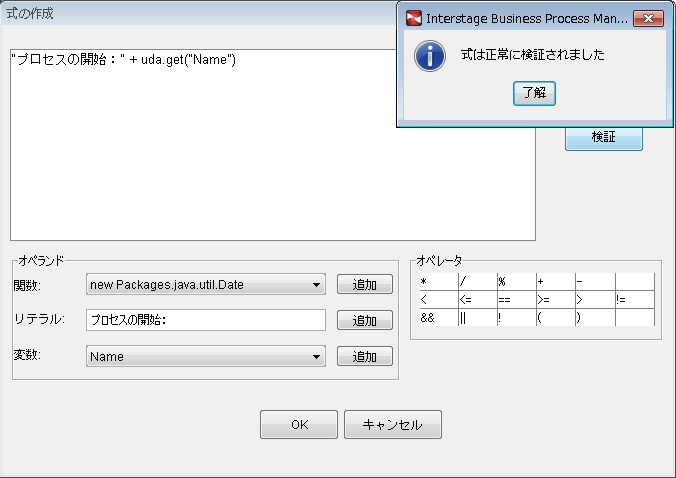Insert the ! logical NOT operator
The height and width of the screenshot is (478, 676).
[x=516, y=318]
